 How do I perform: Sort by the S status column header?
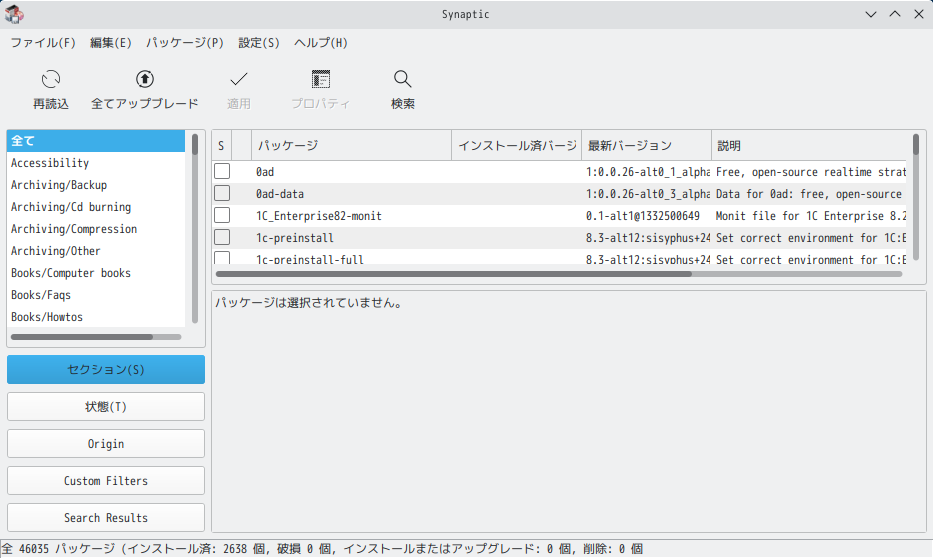click(x=221, y=146)
